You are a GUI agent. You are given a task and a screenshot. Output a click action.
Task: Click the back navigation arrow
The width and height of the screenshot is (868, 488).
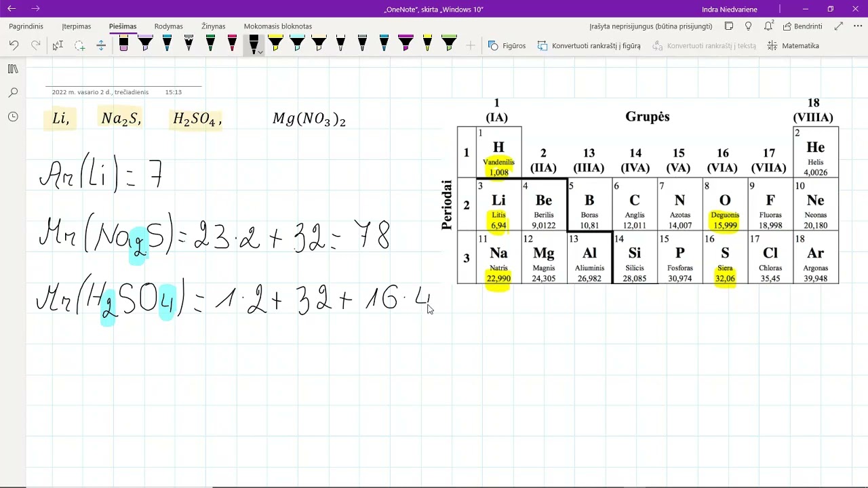point(12,9)
